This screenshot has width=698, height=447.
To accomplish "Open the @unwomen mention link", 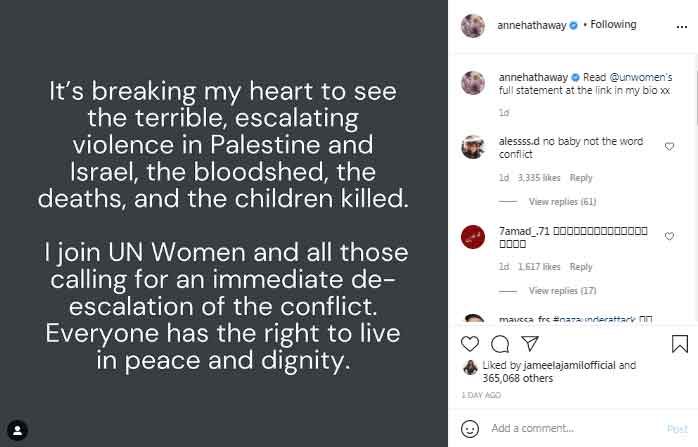I will [638, 76].
